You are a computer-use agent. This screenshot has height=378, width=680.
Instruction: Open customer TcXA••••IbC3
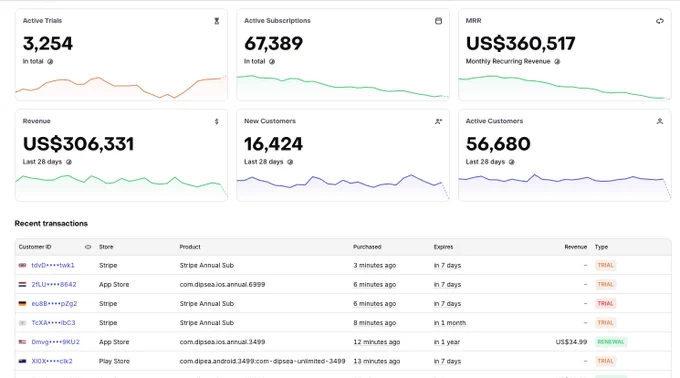tap(53, 323)
